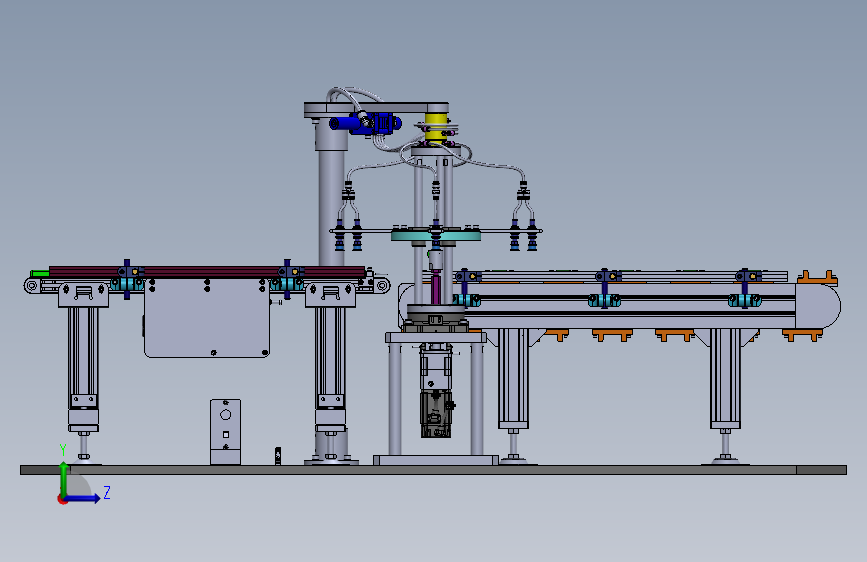Screen dimensions: 867x562
Task: Select the rounded end cap of right conveyor
Action: tap(818, 306)
